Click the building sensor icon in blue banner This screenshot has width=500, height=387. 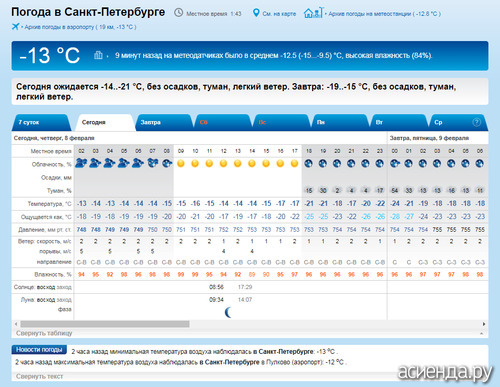coord(98,55)
